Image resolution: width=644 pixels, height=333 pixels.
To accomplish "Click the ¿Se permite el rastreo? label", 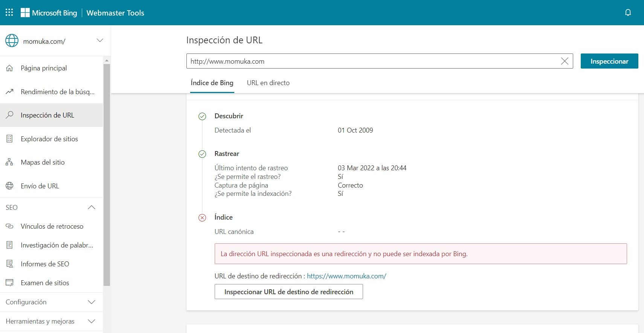I will tap(247, 176).
